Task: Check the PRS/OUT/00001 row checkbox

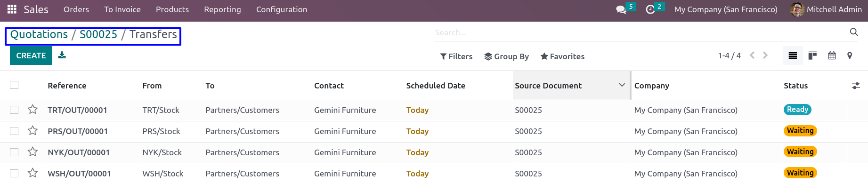Action: [14, 131]
